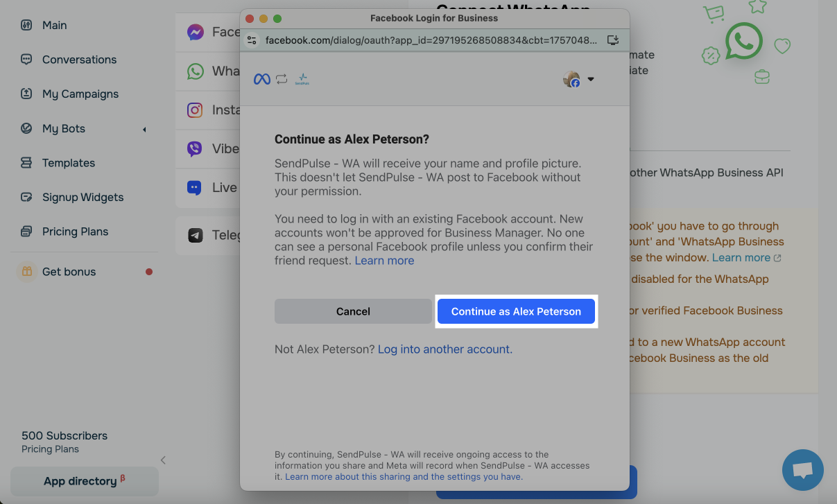Expand the My Bots submenu arrow
The height and width of the screenshot is (504, 837).
point(144,129)
